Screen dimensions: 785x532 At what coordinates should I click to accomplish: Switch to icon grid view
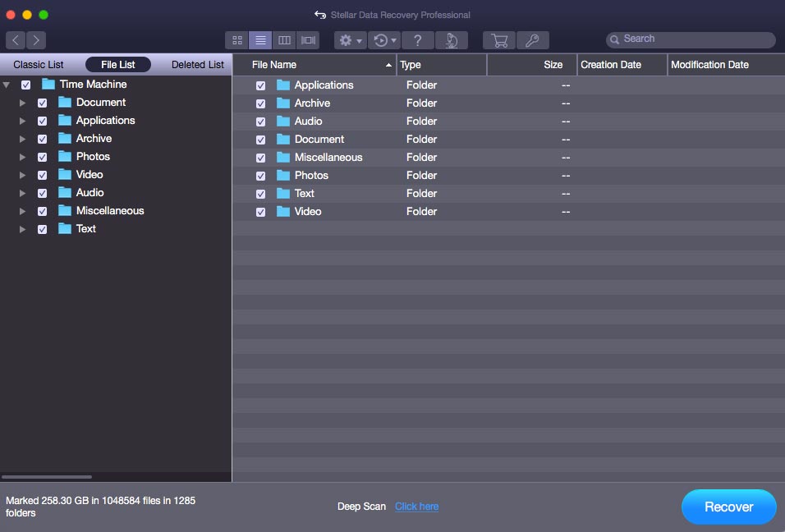pyautogui.click(x=236, y=40)
